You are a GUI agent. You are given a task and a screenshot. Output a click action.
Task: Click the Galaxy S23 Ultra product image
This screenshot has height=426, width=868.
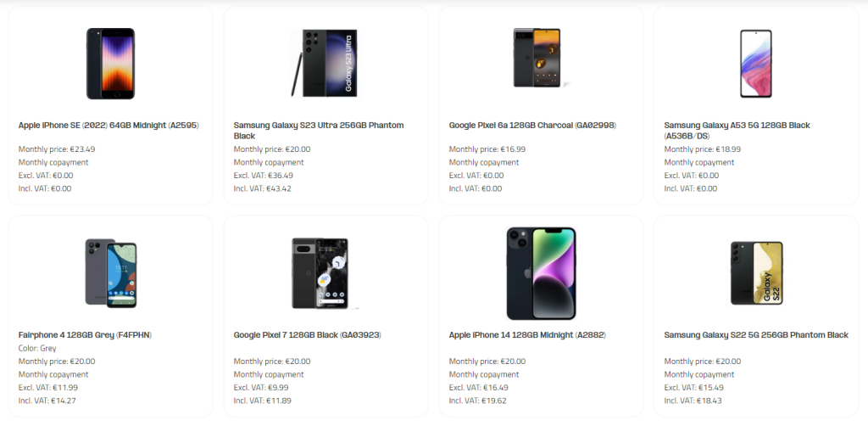tap(325, 63)
